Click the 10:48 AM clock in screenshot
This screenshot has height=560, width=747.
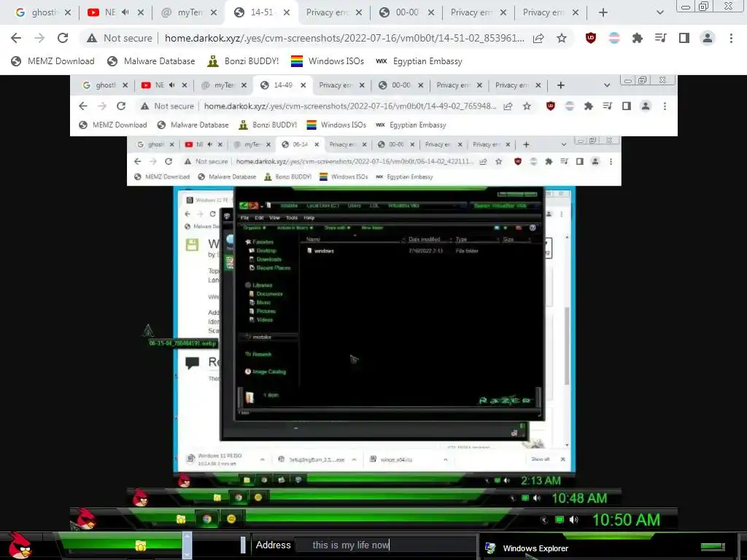579,498
